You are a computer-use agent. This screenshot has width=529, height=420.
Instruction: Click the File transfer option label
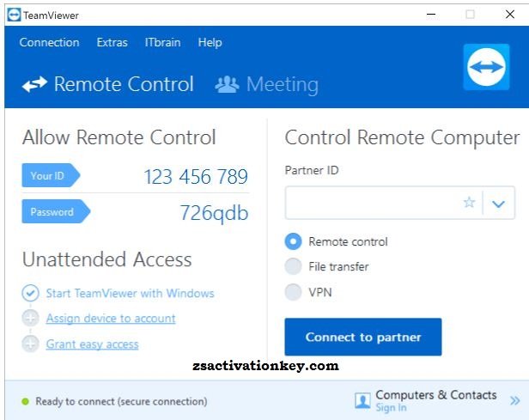click(338, 266)
